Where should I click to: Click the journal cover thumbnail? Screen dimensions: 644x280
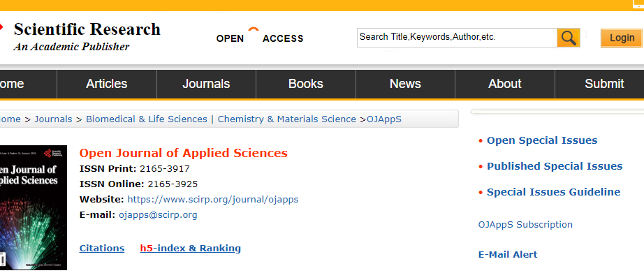(x=34, y=207)
